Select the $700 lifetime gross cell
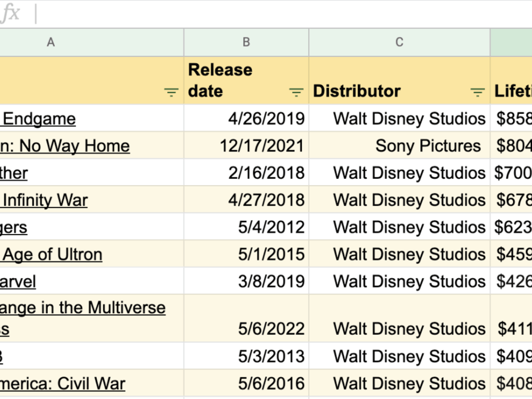 click(x=511, y=172)
